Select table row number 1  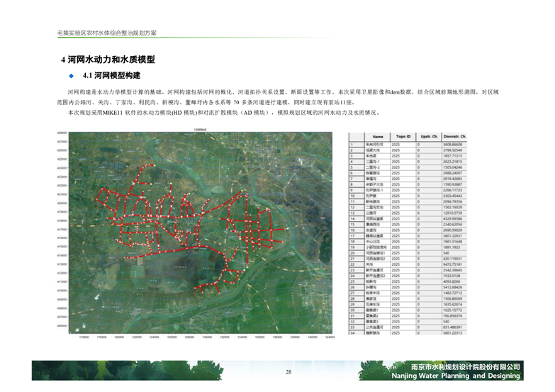(352, 144)
